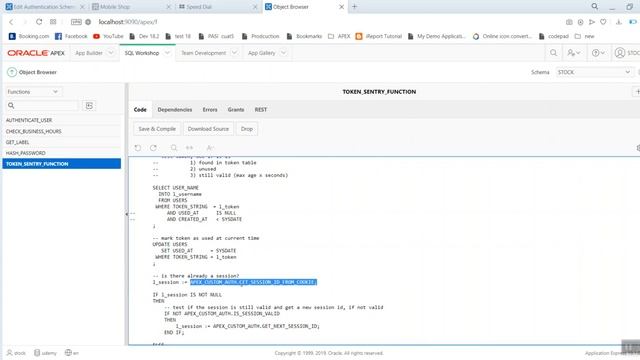Open the Speed Dial grid icon in address bar
This screenshot has width=640, height=360.
(x=53, y=22)
